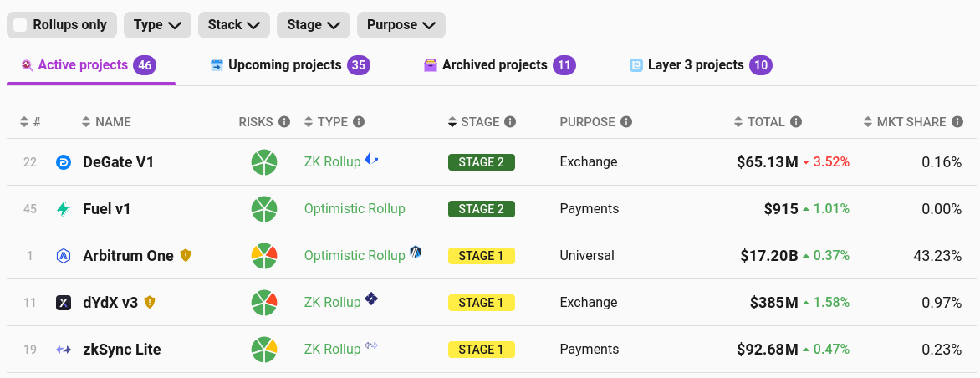The image size is (980, 378).
Task: Click the dYdX v3 project logo
Action: click(64, 303)
